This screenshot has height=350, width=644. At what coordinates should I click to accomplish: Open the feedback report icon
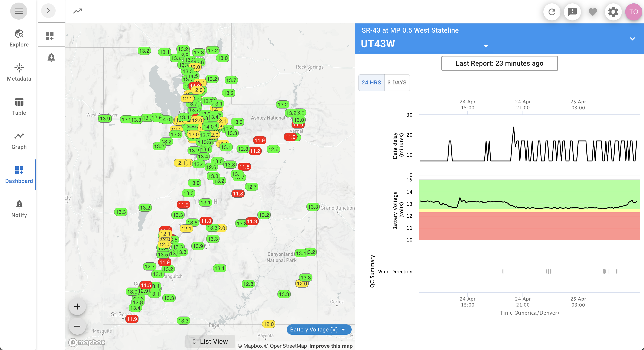pyautogui.click(x=572, y=12)
